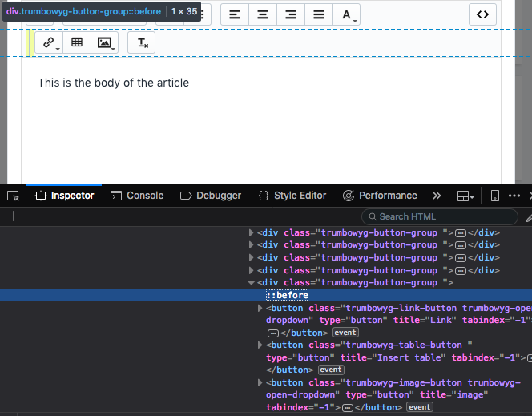This screenshot has height=416, width=532.
Task: Open the Performance tab
Action: (380, 196)
